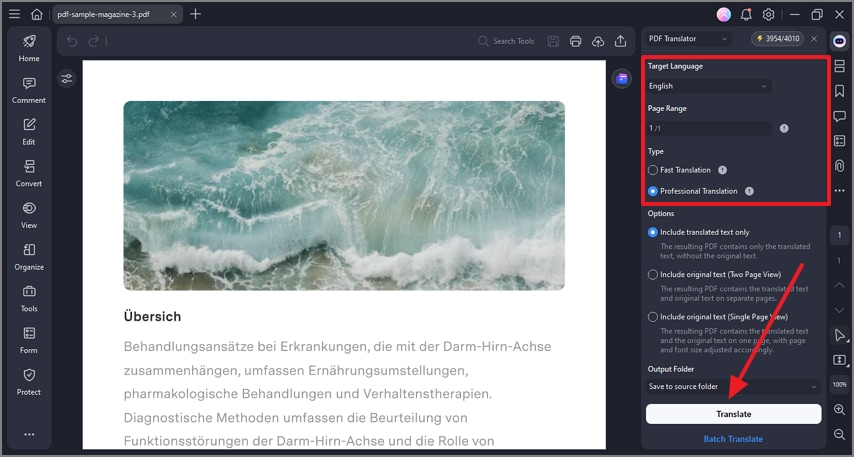This screenshot has height=457, width=854.
Task: Open the comments panel in right sidebar
Action: coord(839,116)
